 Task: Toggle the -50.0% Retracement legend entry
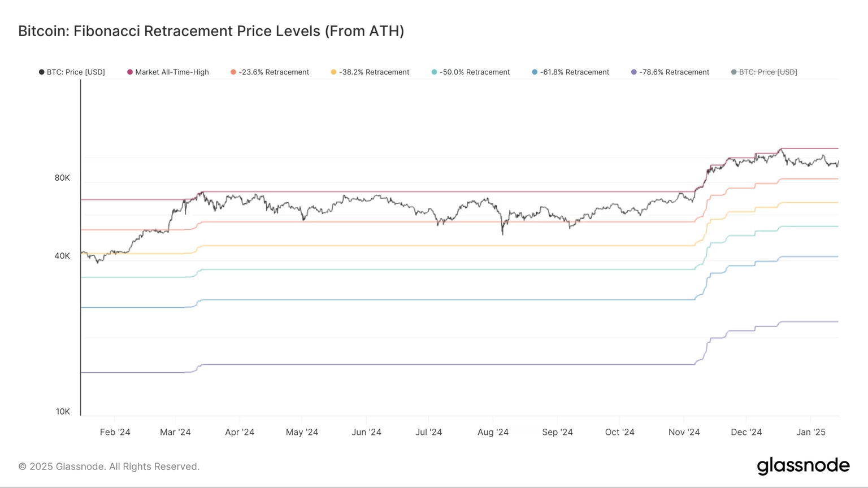tap(470, 72)
